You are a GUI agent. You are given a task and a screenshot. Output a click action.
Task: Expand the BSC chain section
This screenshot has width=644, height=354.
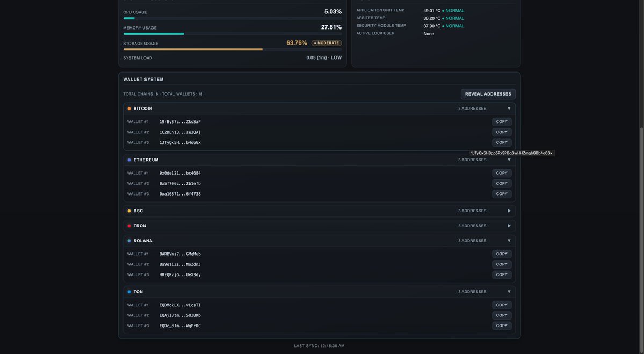point(509,211)
